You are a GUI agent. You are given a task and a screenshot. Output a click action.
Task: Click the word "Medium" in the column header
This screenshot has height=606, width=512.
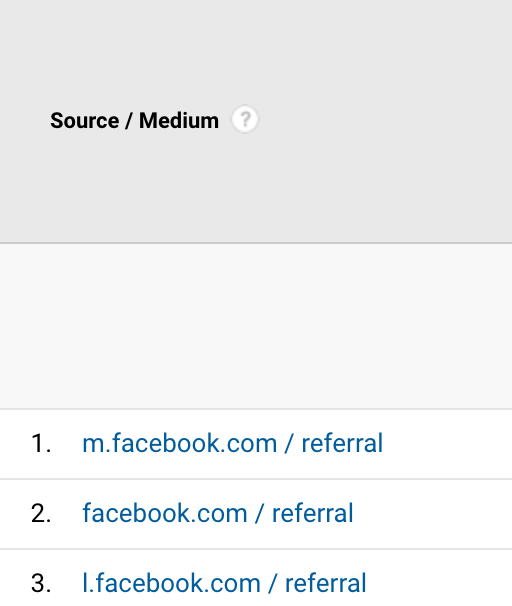pos(179,121)
